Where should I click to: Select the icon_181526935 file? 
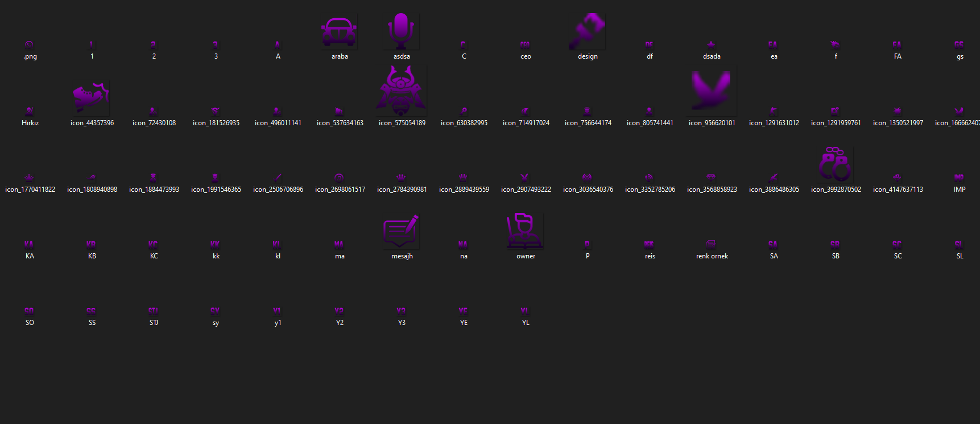[x=215, y=111]
